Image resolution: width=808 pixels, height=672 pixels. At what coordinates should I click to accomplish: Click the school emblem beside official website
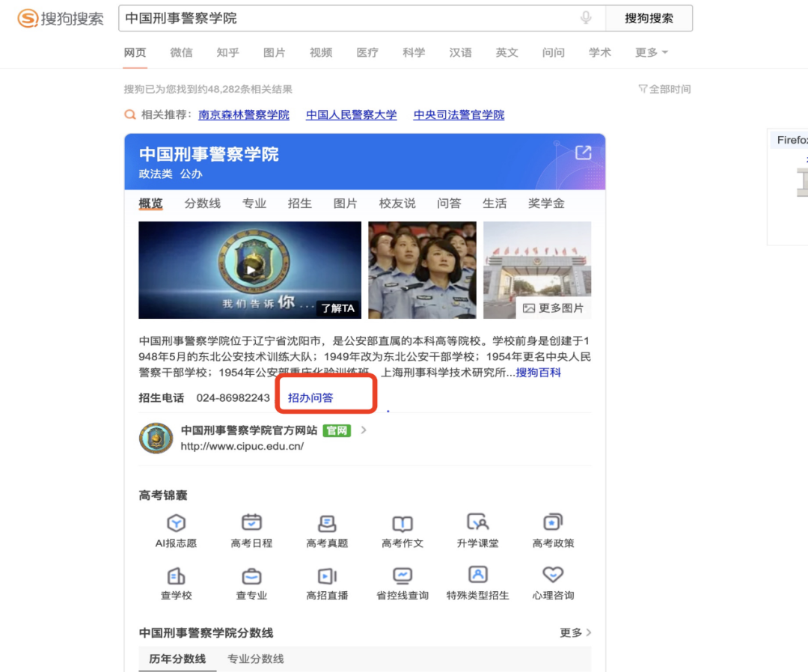click(156, 438)
